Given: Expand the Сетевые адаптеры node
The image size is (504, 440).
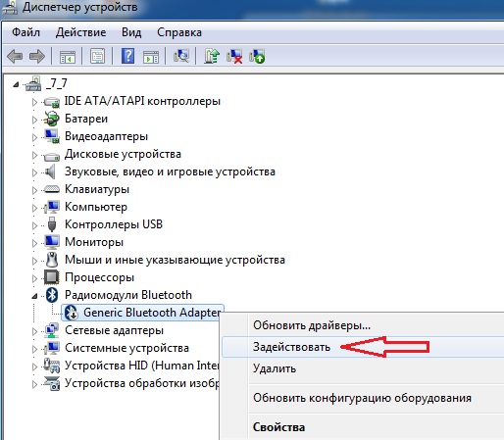Looking at the screenshot, I should point(34,331).
